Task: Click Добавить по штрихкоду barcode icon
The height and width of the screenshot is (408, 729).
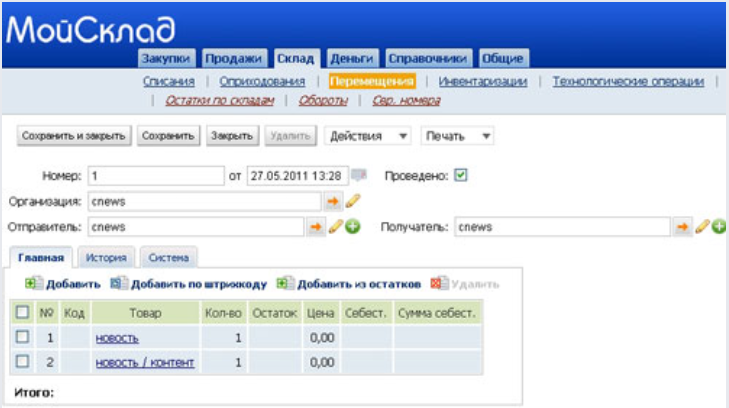Action: point(119,283)
